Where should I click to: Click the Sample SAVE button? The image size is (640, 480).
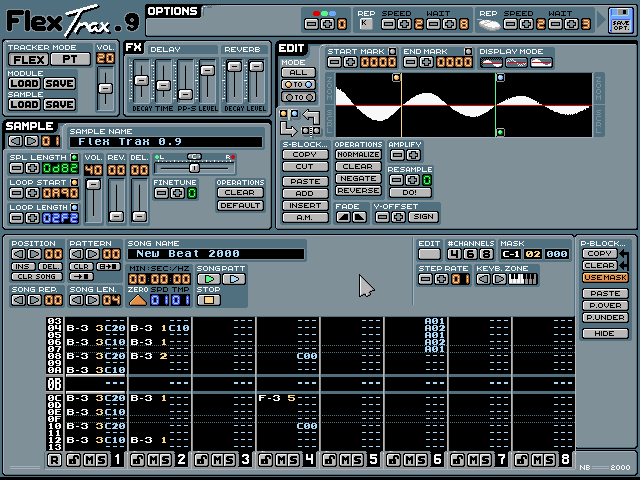pyautogui.click(x=60, y=104)
